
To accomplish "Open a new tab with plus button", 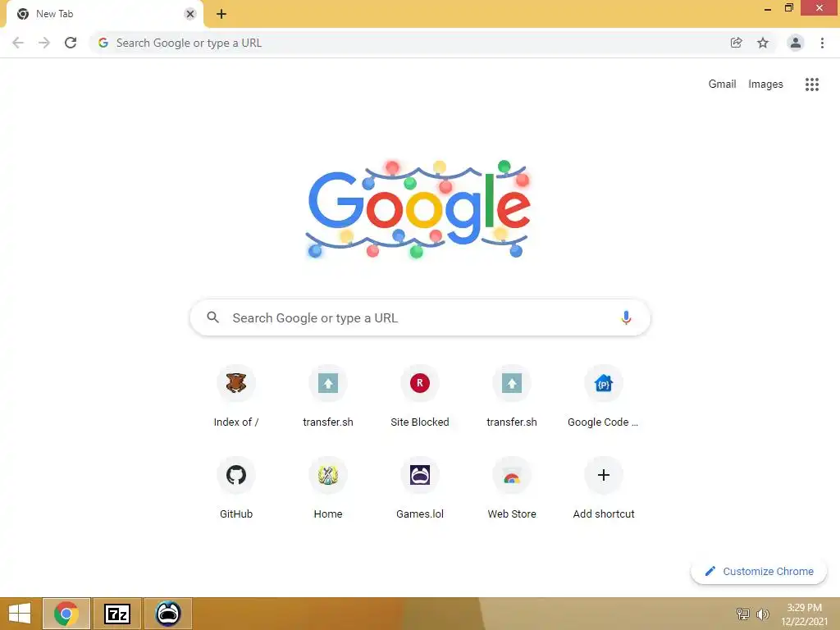I will point(221,14).
